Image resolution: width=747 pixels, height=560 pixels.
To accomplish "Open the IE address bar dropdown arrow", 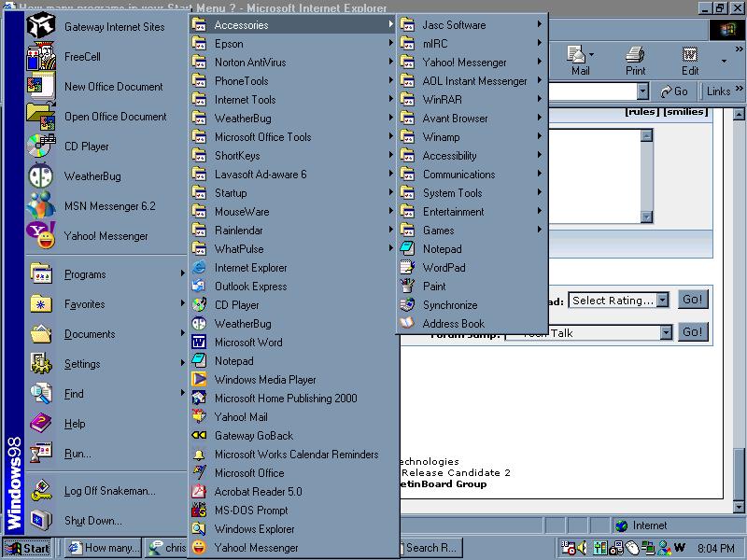I will click(642, 91).
